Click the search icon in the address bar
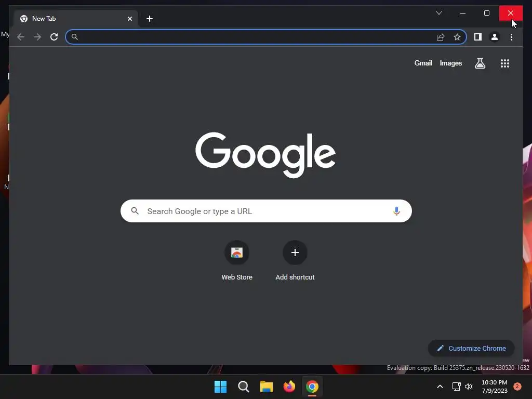 pyautogui.click(x=75, y=37)
